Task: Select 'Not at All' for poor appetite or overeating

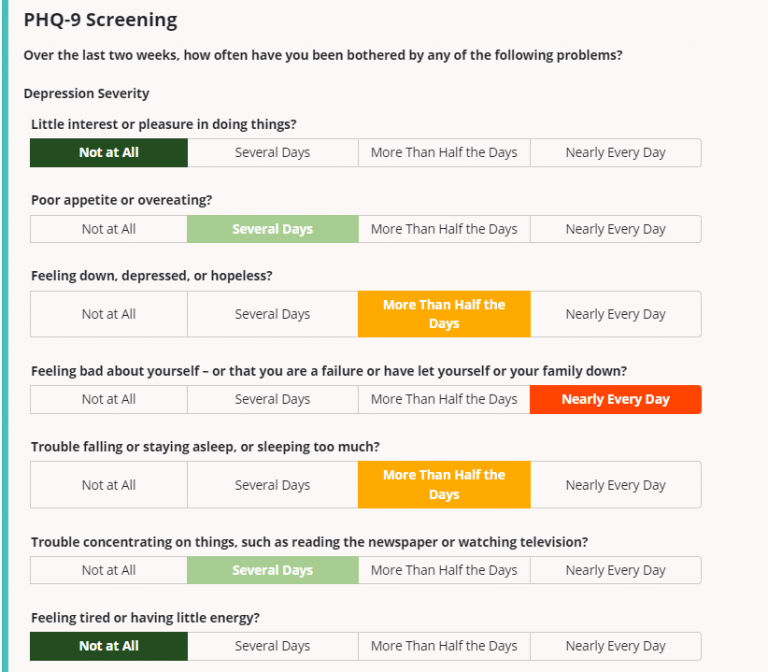Action: tap(109, 229)
